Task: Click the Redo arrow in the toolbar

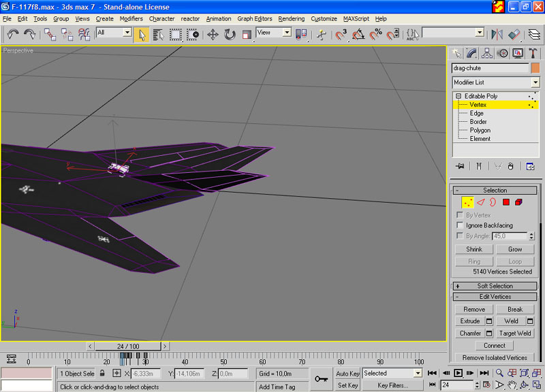Action: tap(29, 35)
